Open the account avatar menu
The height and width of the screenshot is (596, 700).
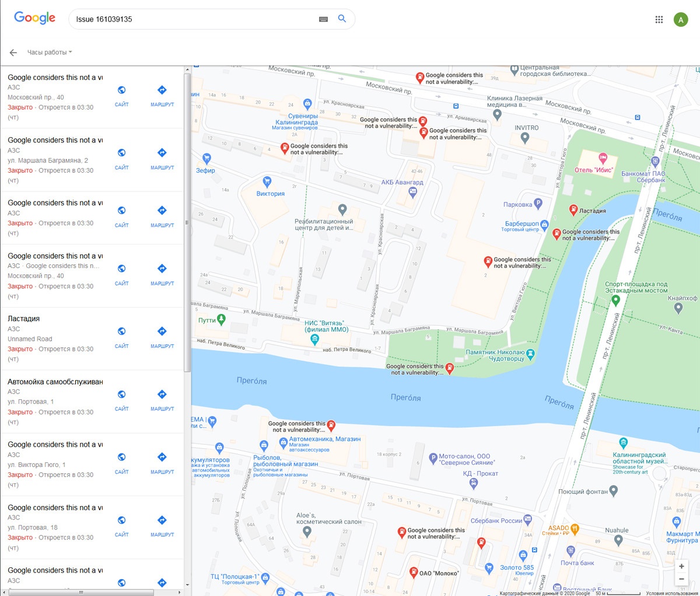[x=681, y=19]
